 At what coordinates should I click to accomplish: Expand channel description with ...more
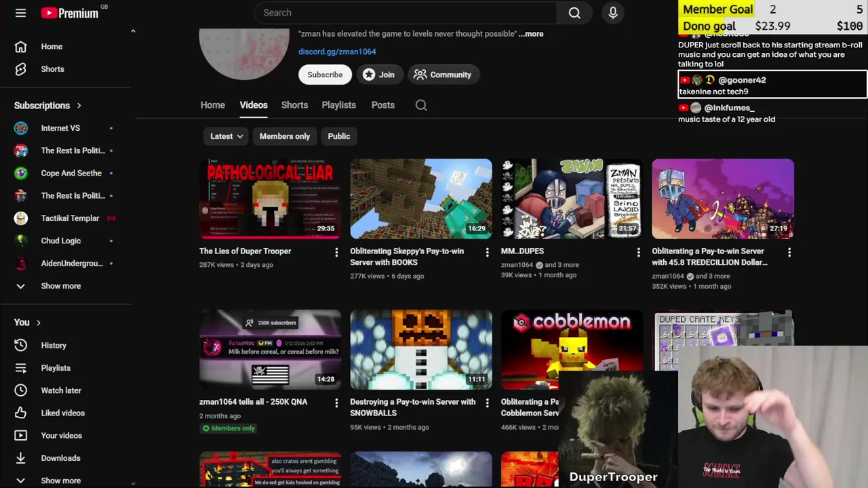[x=531, y=34]
